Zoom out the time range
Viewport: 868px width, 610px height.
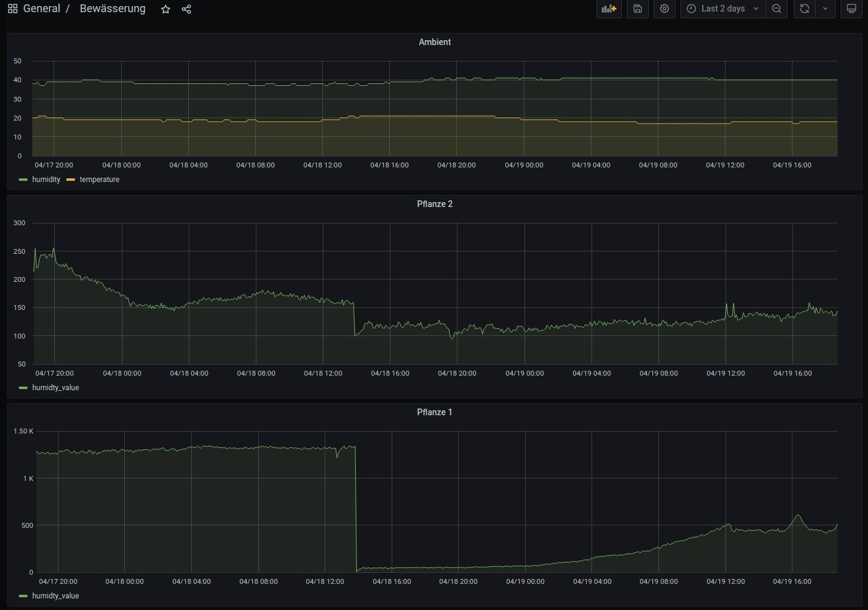[x=777, y=9]
